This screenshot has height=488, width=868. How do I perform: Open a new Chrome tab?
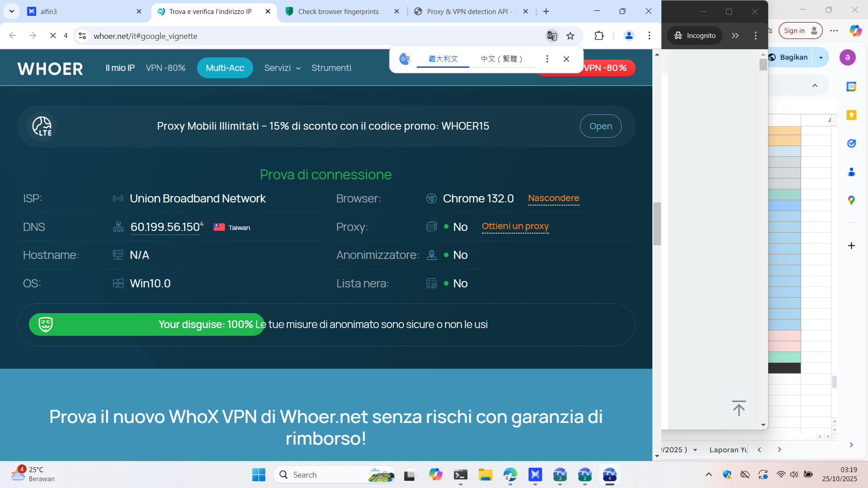coord(546,11)
